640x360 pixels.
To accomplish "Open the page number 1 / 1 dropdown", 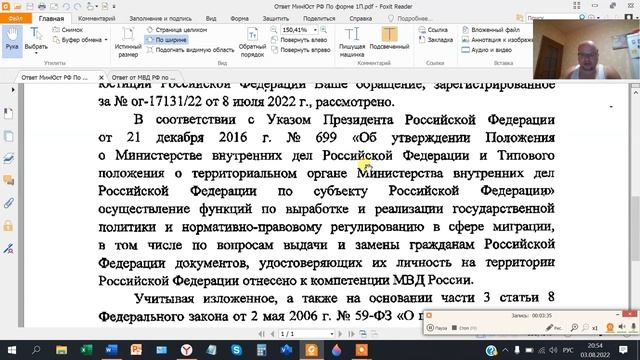I will [307, 334].
